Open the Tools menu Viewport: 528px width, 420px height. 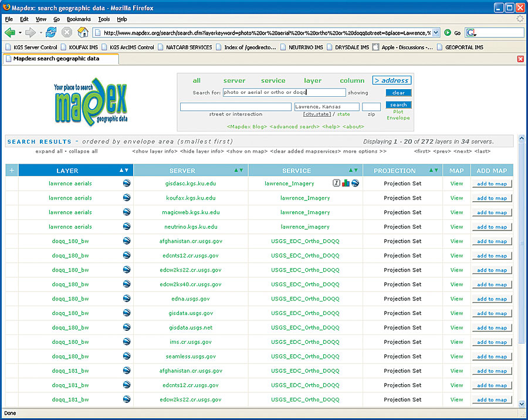coord(104,19)
